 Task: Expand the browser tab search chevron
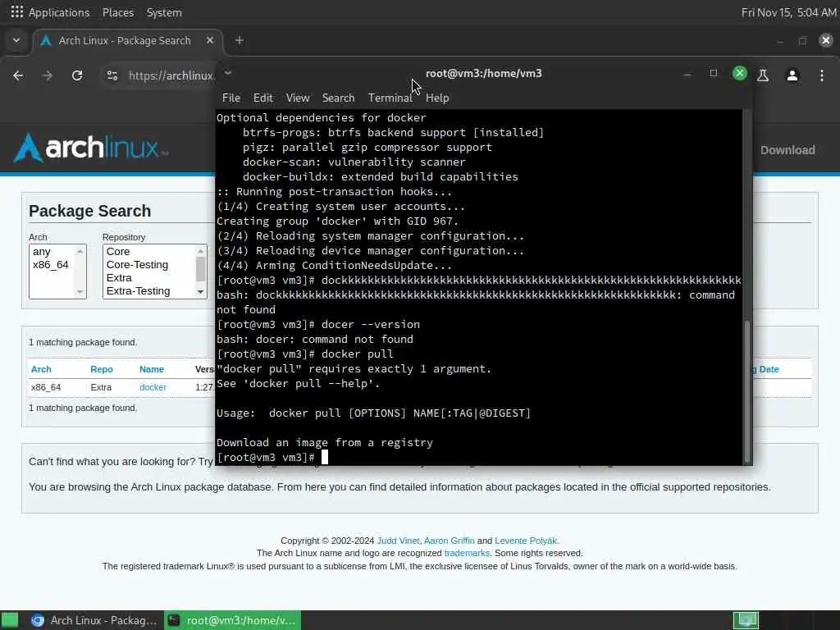(x=16, y=41)
